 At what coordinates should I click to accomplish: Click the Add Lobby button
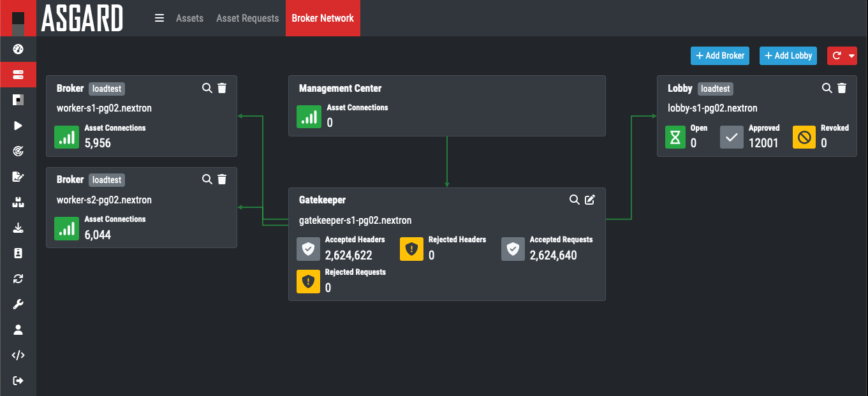788,55
